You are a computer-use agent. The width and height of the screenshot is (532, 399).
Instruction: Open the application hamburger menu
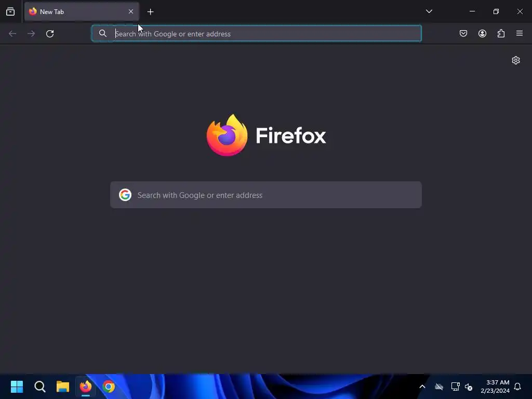519,33
